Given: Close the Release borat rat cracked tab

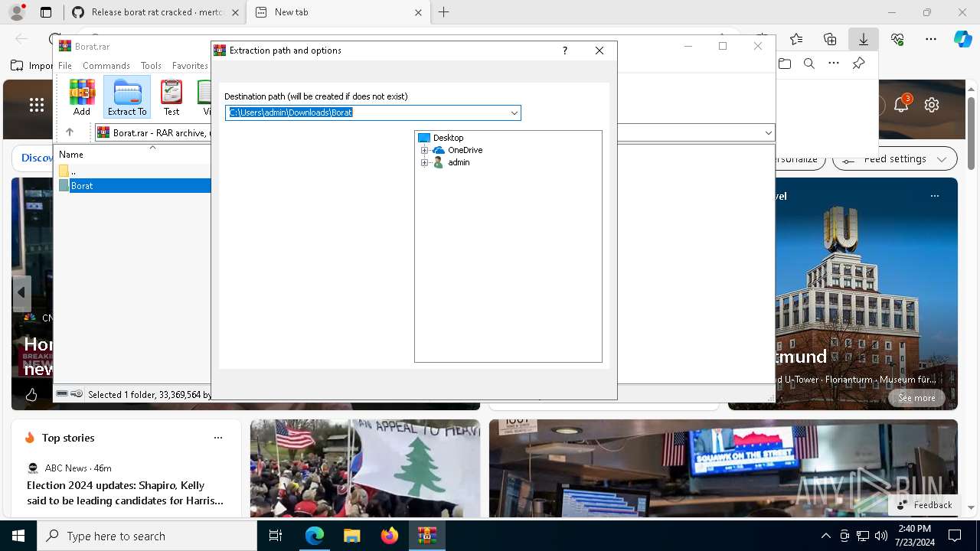Looking at the screenshot, I should coord(234,12).
